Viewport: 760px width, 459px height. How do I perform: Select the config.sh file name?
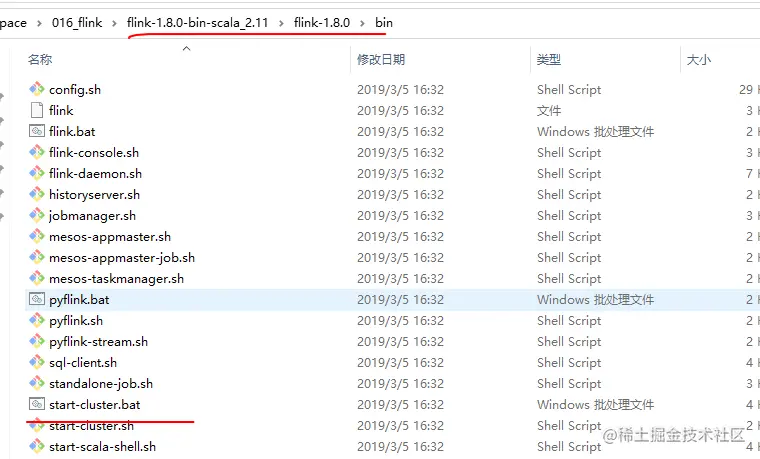[x=75, y=90]
